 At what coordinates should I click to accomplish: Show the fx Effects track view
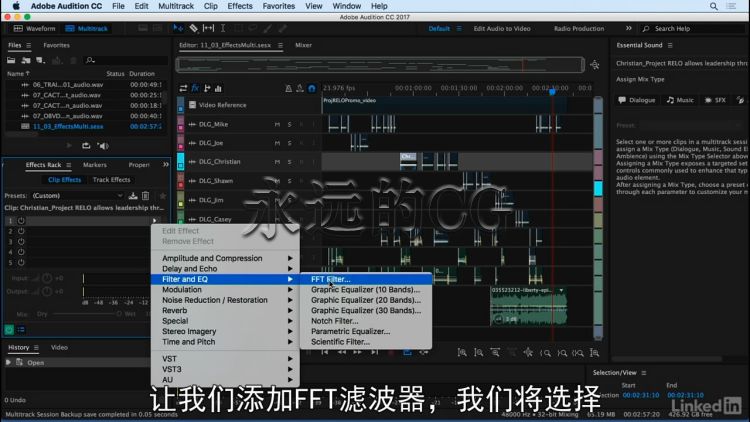tap(195, 88)
